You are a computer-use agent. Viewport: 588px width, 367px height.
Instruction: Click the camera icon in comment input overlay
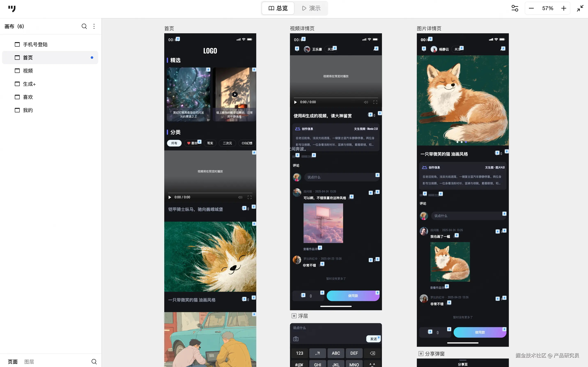pos(296,339)
